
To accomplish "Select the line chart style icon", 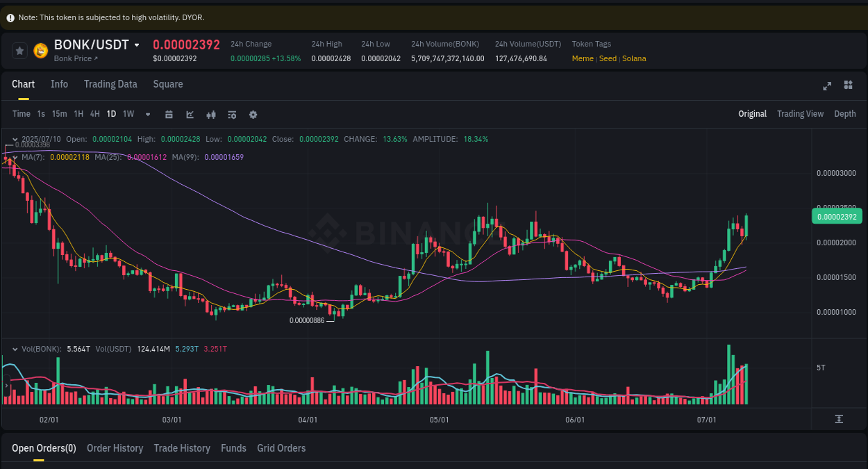I will pos(190,114).
